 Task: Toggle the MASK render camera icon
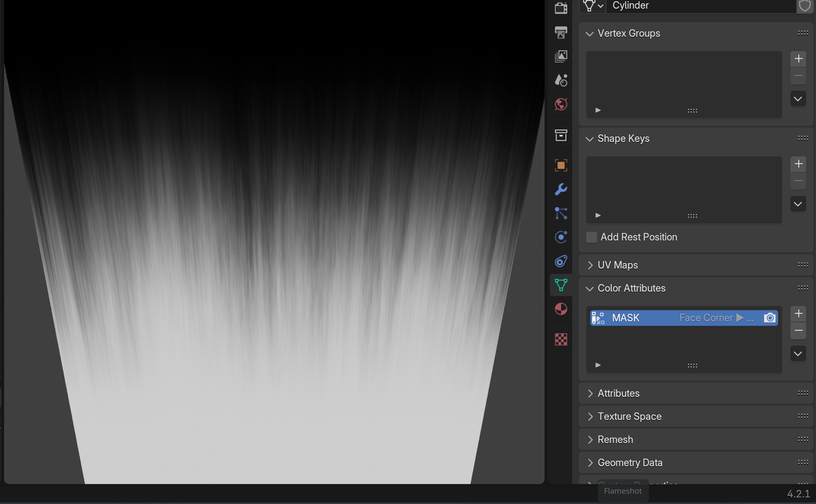coord(769,318)
